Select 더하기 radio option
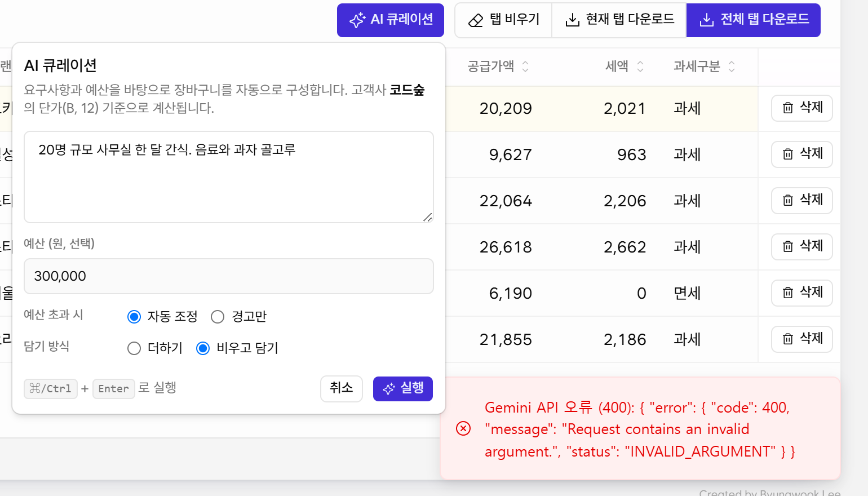The image size is (868, 496). click(134, 348)
